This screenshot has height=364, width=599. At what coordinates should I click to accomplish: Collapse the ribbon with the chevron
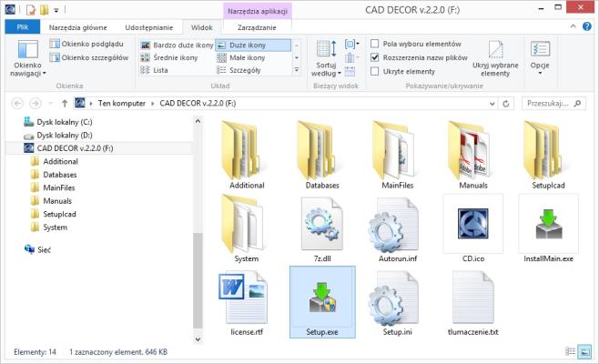(x=573, y=26)
